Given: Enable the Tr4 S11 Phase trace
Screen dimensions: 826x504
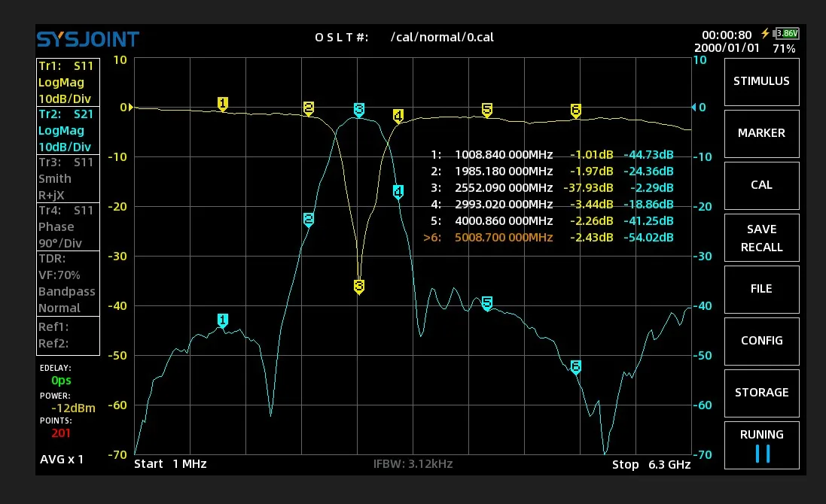Looking at the screenshot, I should tap(68, 226).
